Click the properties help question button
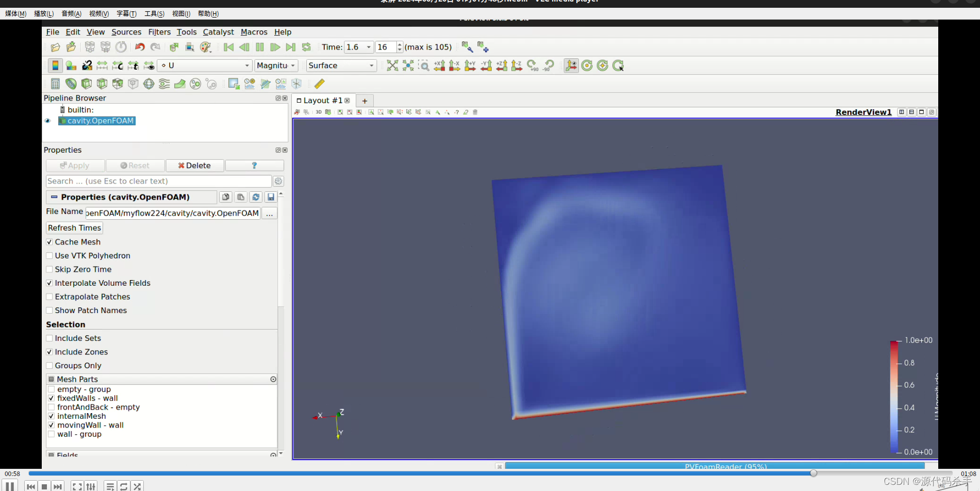Viewport: 980px width, 491px height. click(x=254, y=166)
